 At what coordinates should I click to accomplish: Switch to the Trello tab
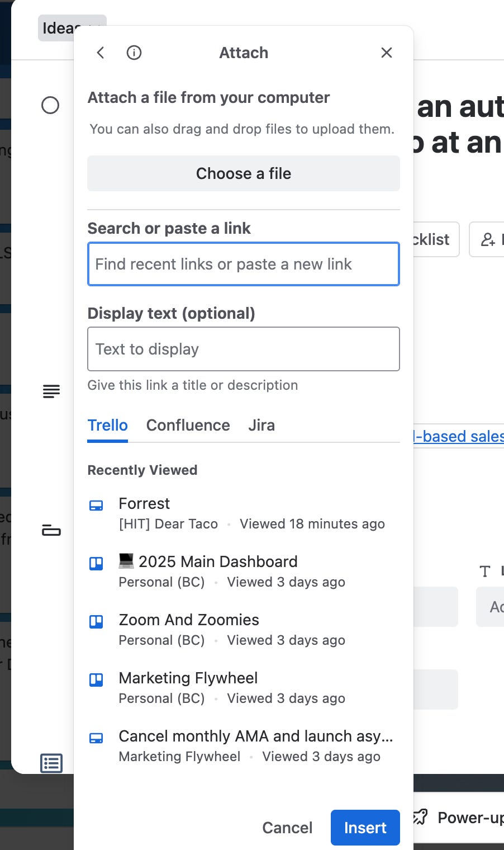tap(108, 426)
